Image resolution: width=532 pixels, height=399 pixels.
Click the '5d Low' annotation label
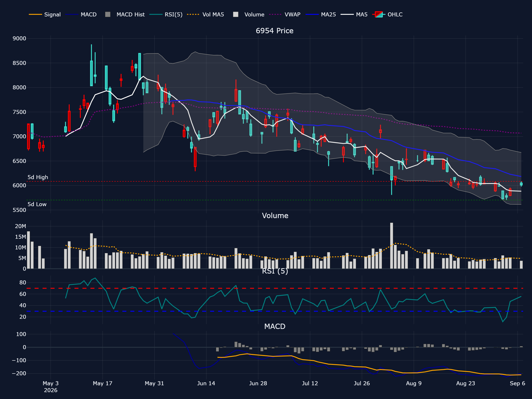click(37, 204)
